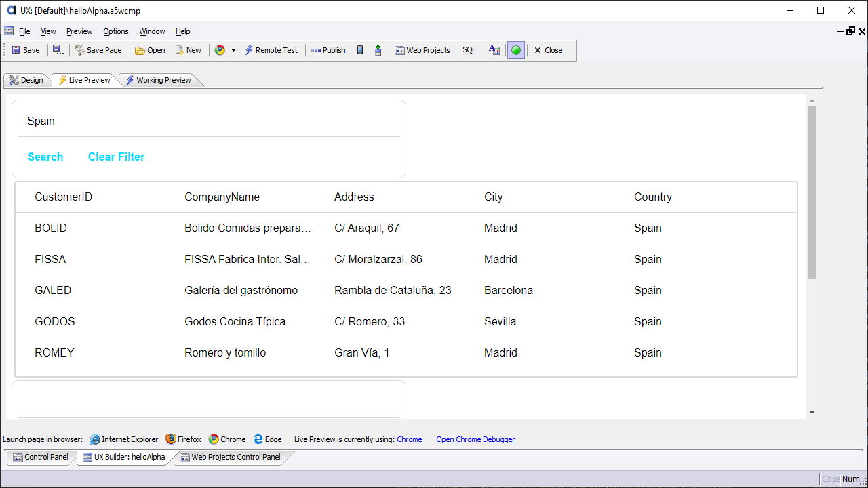Click the preview vertical scrollbar thumb
Screen dimensions: 868x488
pyautogui.click(x=812, y=192)
